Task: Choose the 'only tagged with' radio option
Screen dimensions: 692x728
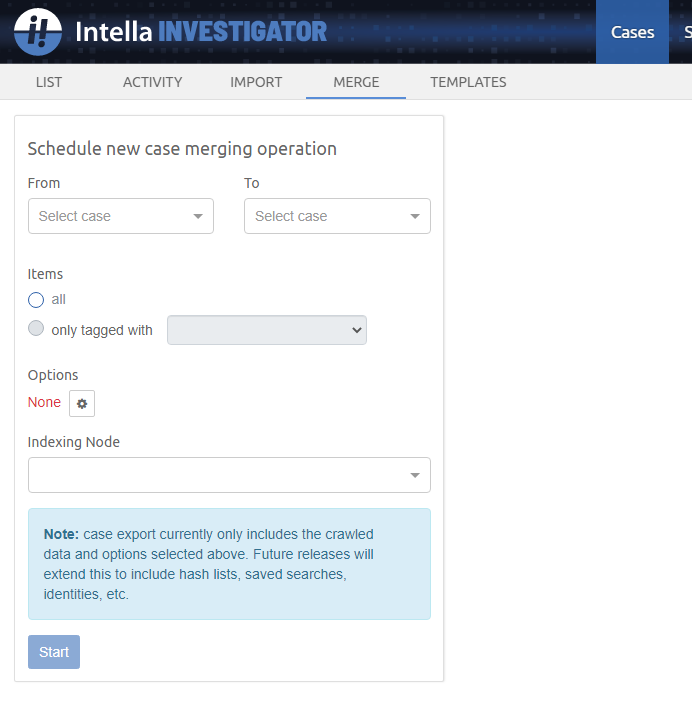Action: point(36,329)
